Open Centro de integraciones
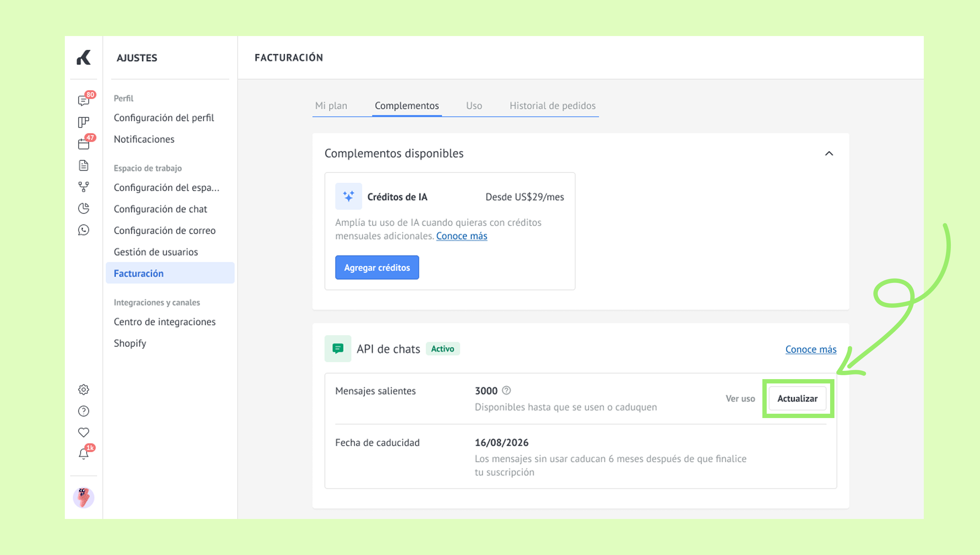 tap(165, 322)
